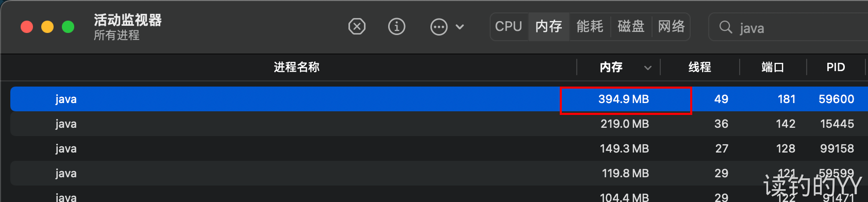Screen dimensions: 868x202
Task: Toggle the 内存 column sort arrow
Action: [x=648, y=68]
